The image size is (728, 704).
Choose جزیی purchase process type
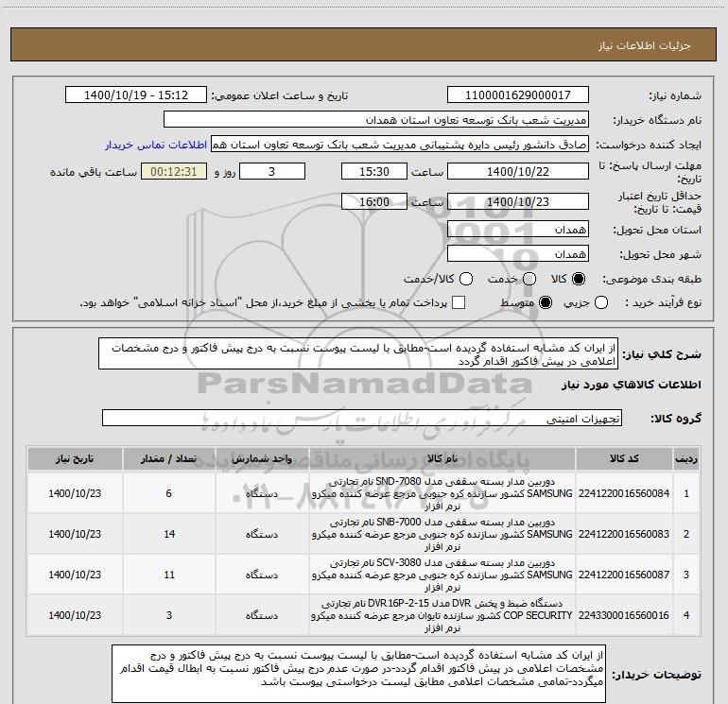tap(601, 303)
